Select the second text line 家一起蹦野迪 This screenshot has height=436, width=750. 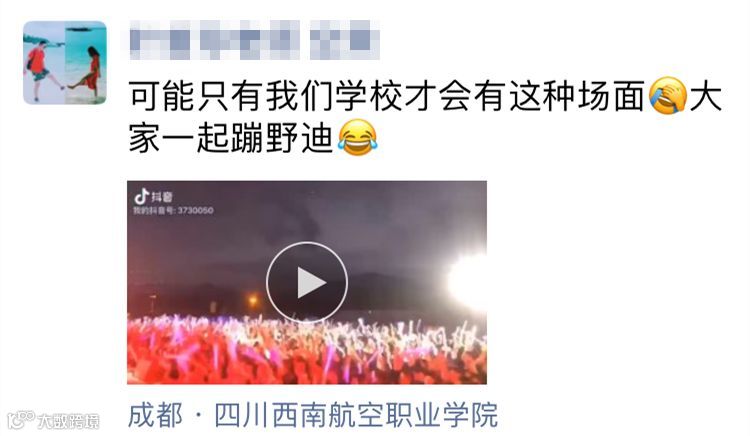(231, 139)
